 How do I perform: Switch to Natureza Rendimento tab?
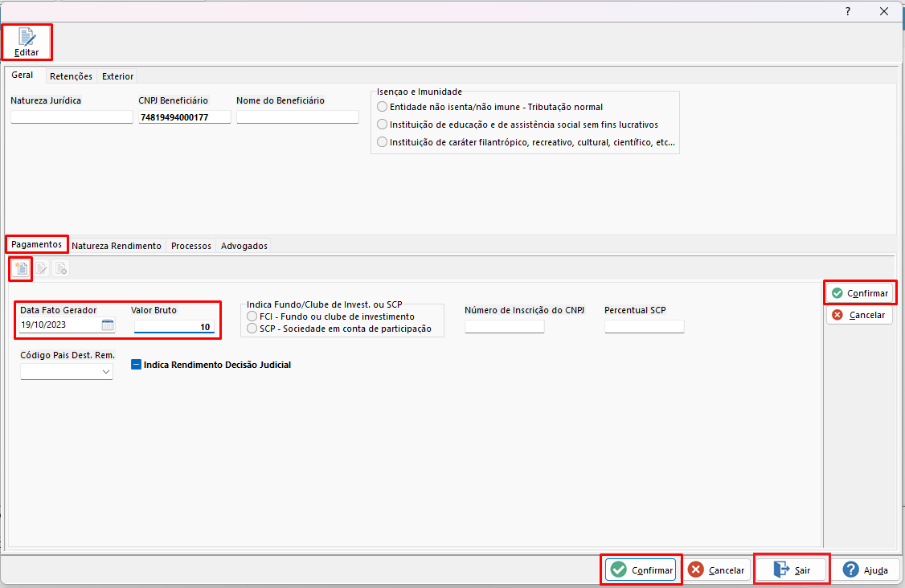click(117, 246)
